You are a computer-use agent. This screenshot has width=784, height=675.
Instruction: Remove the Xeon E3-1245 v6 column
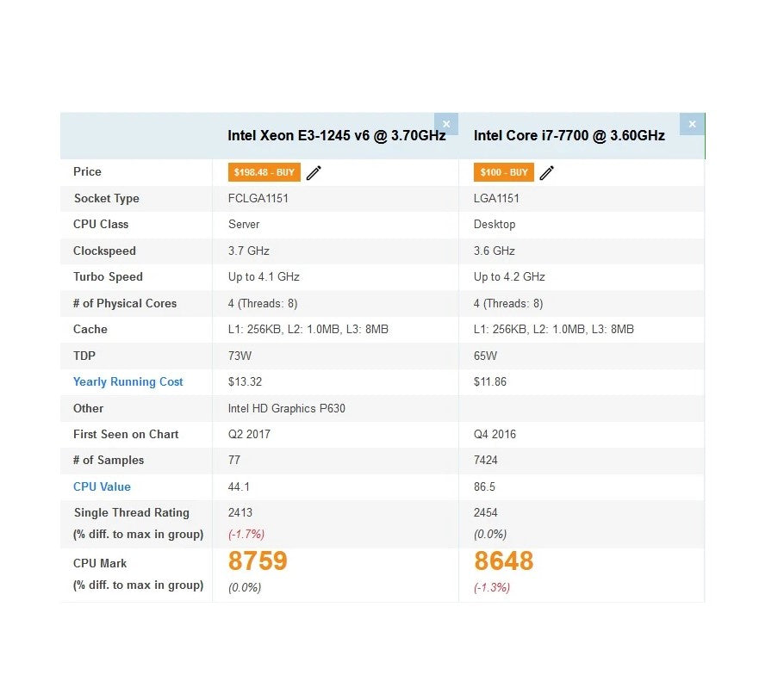446,124
